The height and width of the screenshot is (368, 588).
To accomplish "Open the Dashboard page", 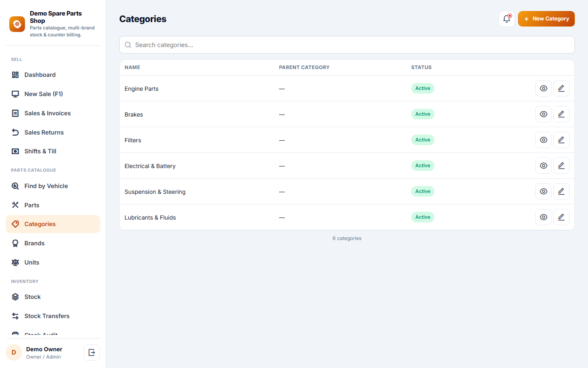I will 53,75.
